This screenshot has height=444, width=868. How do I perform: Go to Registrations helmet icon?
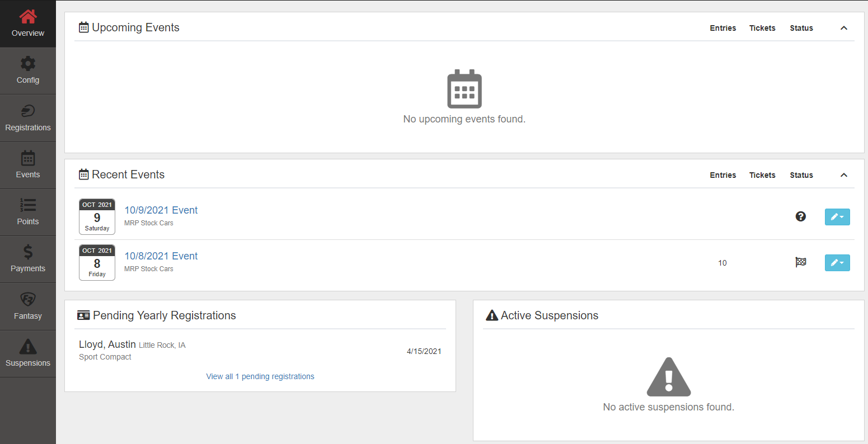(27, 111)
